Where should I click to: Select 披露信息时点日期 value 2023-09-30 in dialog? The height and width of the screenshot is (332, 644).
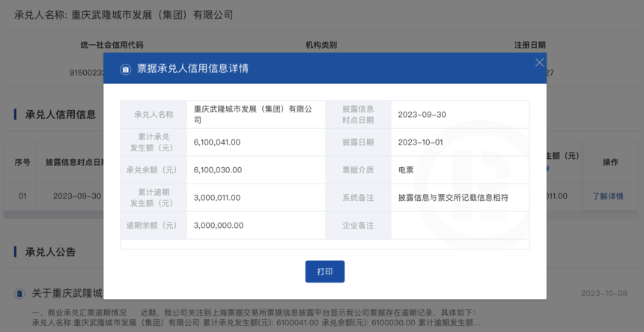(422, 114)
